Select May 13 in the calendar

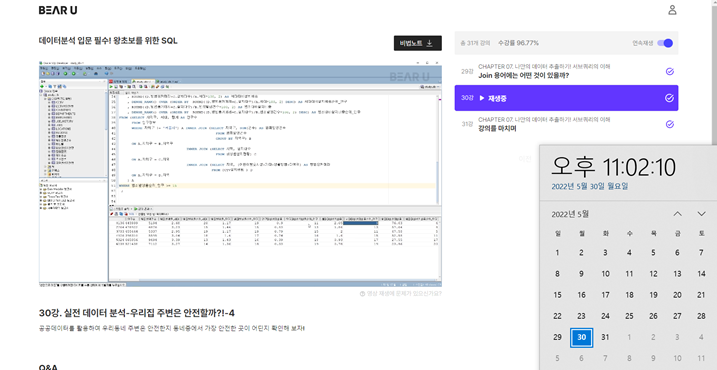pyautogui.click(x=677, y=274)
